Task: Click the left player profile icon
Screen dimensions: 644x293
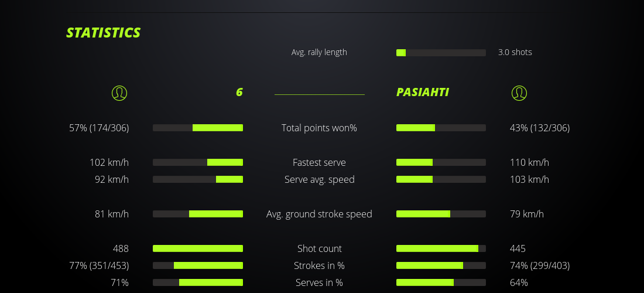Action: [x=119, y=93]
